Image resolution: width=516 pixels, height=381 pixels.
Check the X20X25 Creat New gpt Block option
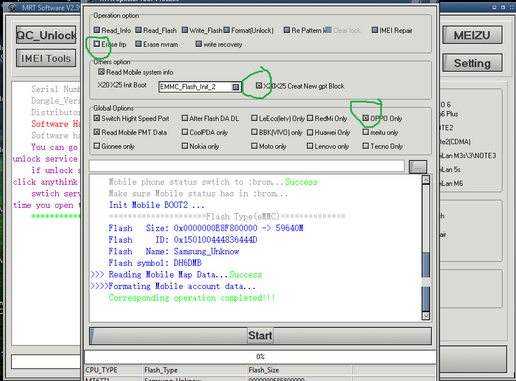point(259,86)
